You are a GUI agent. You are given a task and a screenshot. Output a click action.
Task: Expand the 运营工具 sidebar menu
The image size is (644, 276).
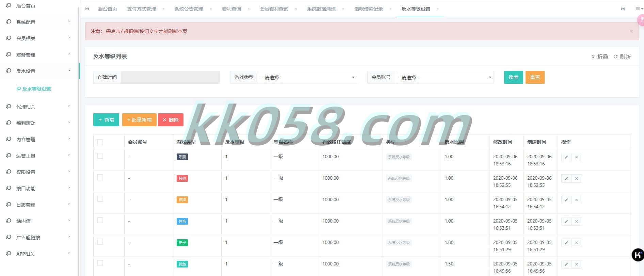(39, 156)
